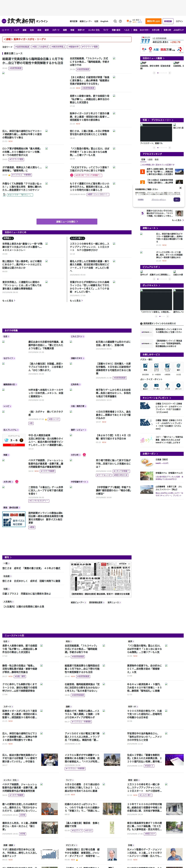
Task: Previous arrow in news video carousel
Action: coord(154,73)
